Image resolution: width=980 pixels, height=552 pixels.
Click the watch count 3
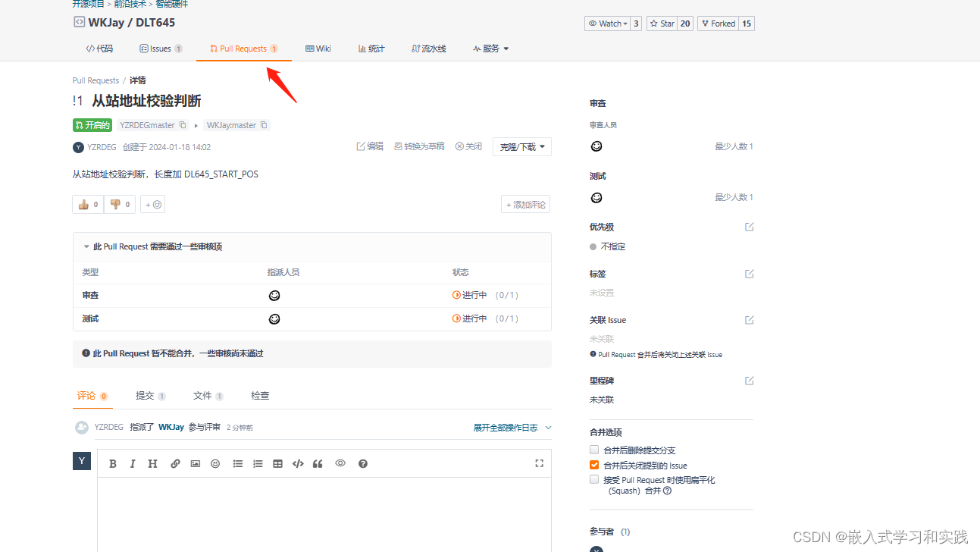coord(636,24)
